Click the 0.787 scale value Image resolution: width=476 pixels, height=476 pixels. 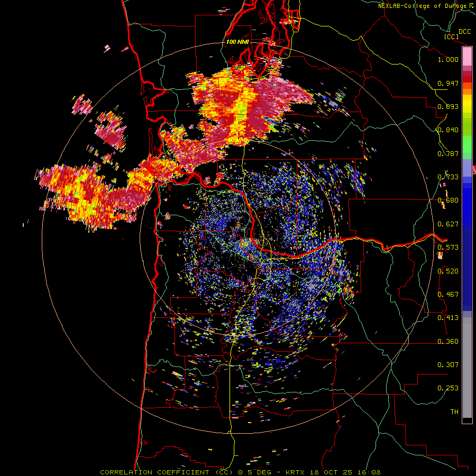(x=448, y=153)
